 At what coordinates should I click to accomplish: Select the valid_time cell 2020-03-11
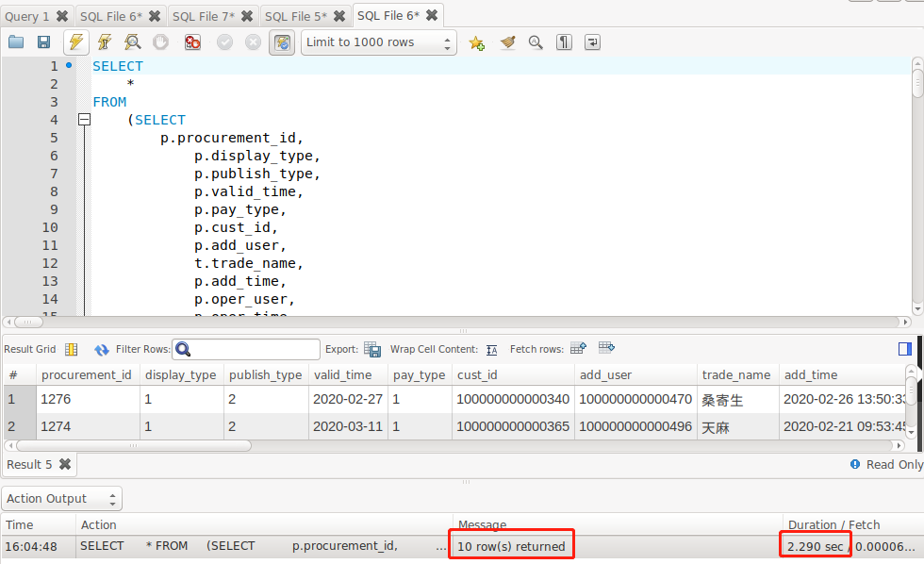[348, 426]
